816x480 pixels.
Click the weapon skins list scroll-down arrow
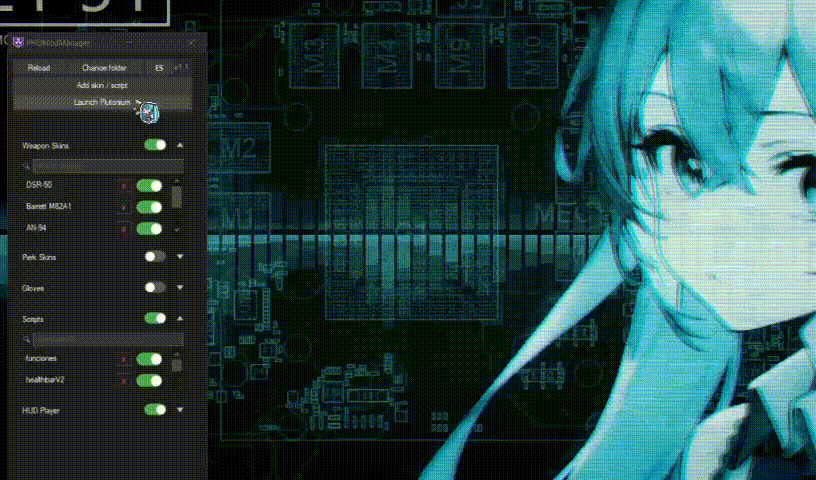point(177,230)
